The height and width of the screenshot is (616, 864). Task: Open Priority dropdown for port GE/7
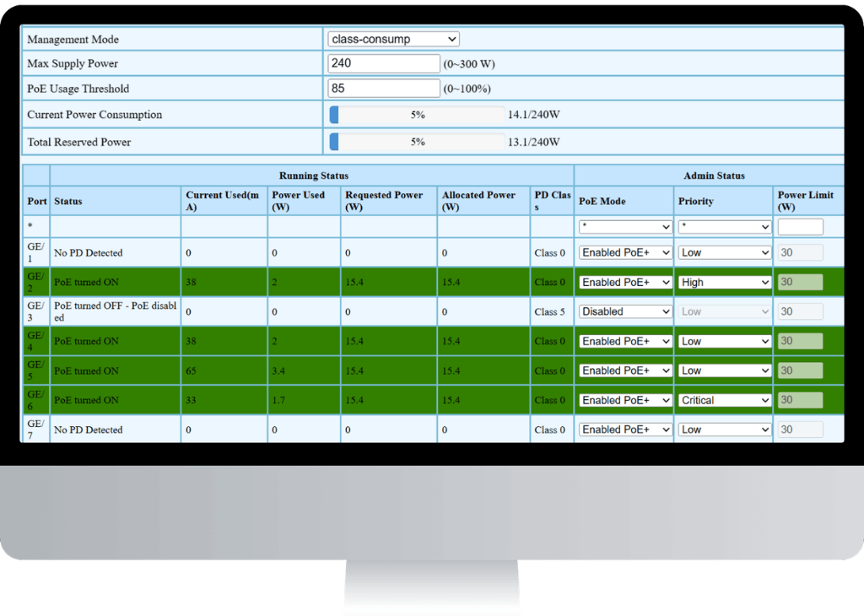[724, 430]
